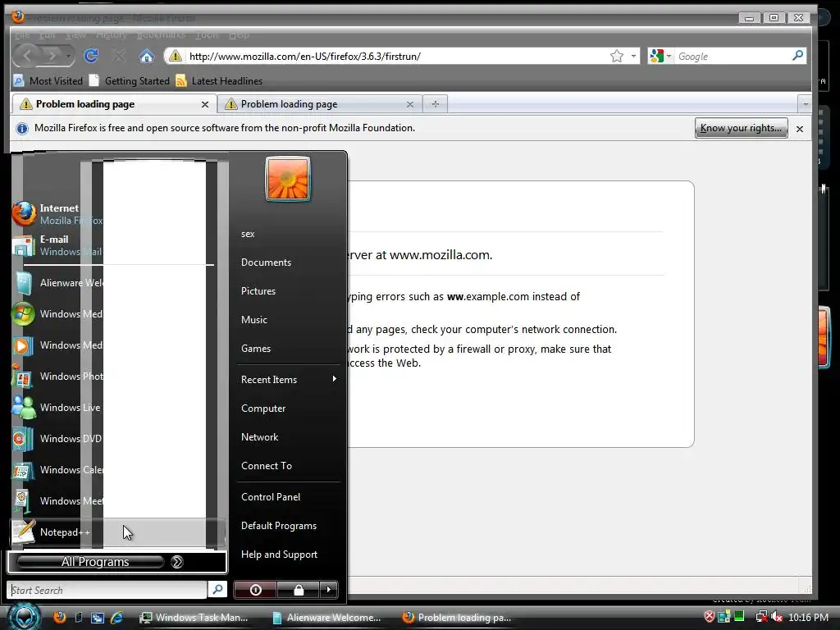This screenshot has height=630, width=840.
Task: Click the Start menu power button
Action: pyautogui.click(x=256, y=590)
